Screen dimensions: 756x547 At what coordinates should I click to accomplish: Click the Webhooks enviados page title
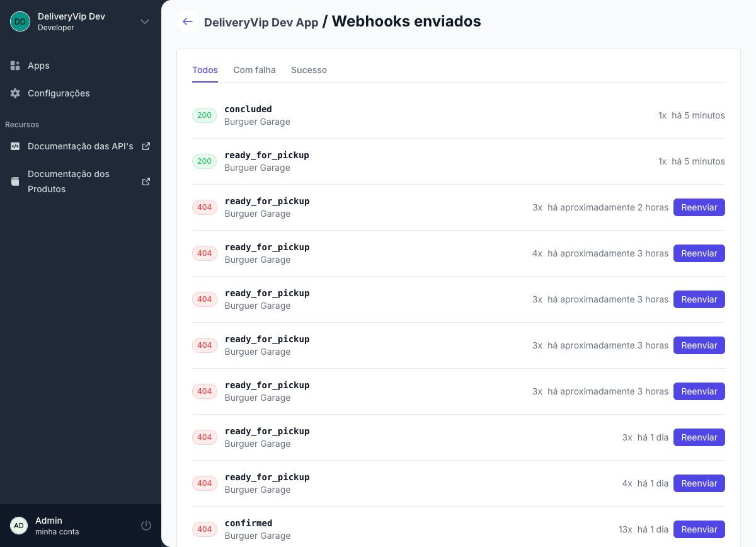click(x=406, y=21)
